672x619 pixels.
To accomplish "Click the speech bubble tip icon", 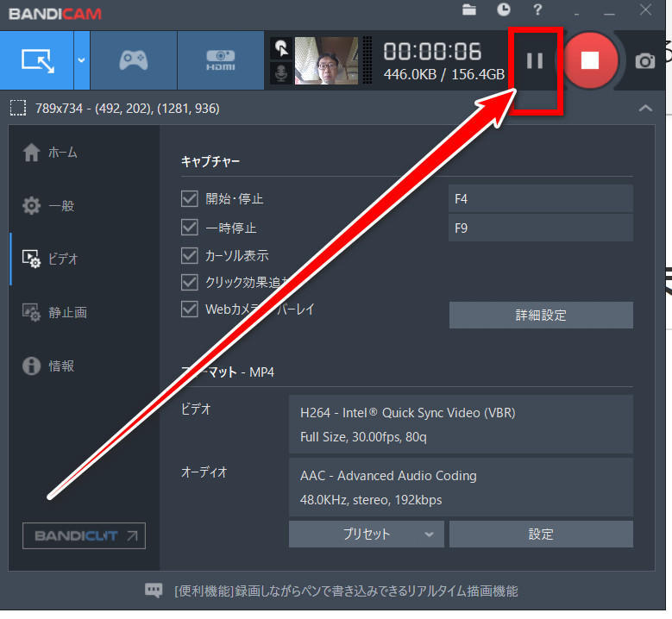I will (x=154, y=591).
